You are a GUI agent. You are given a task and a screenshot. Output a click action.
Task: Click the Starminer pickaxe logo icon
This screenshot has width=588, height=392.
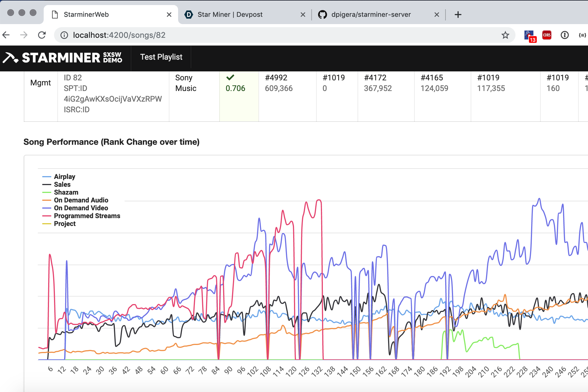(x=10, y=58)
